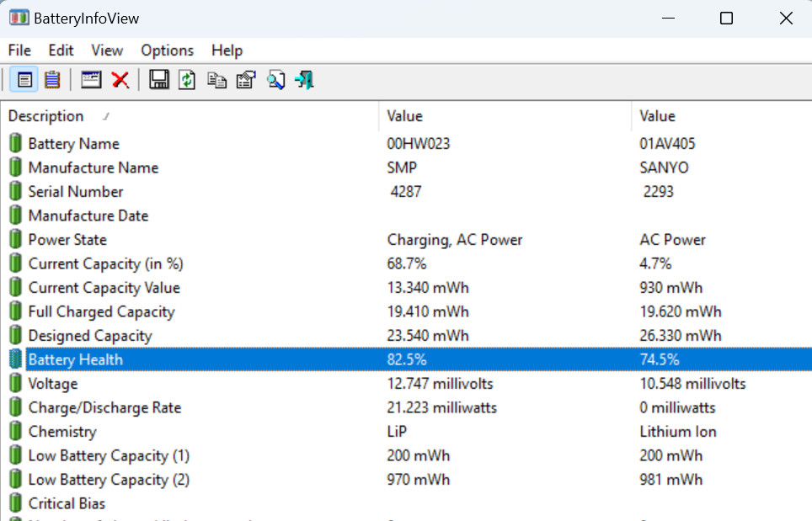Viewport: 812px width, 521px height.
Task: Click the red X Clear Log icon
Action: pos(120,80)
